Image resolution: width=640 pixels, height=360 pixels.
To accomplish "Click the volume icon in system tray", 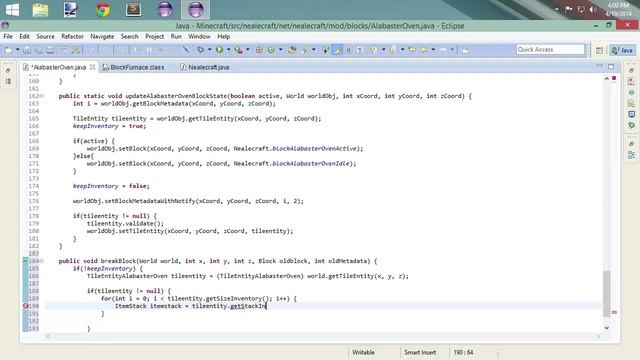I will tap(593, 9).
